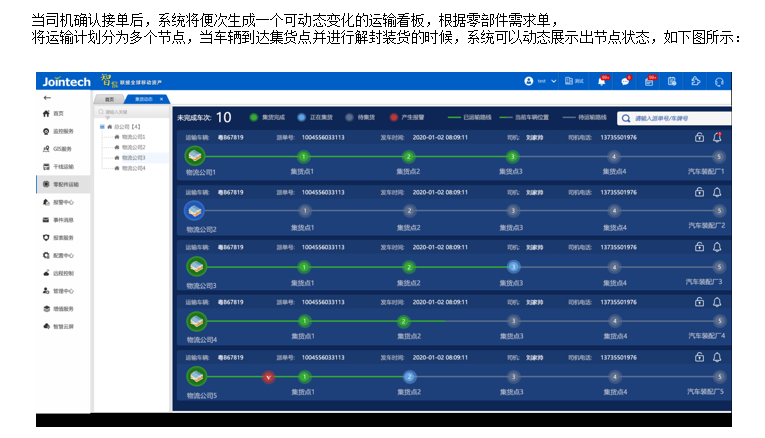Click the 物流公司1 start node icon
765x438 pixels.
tap(195, 156)
